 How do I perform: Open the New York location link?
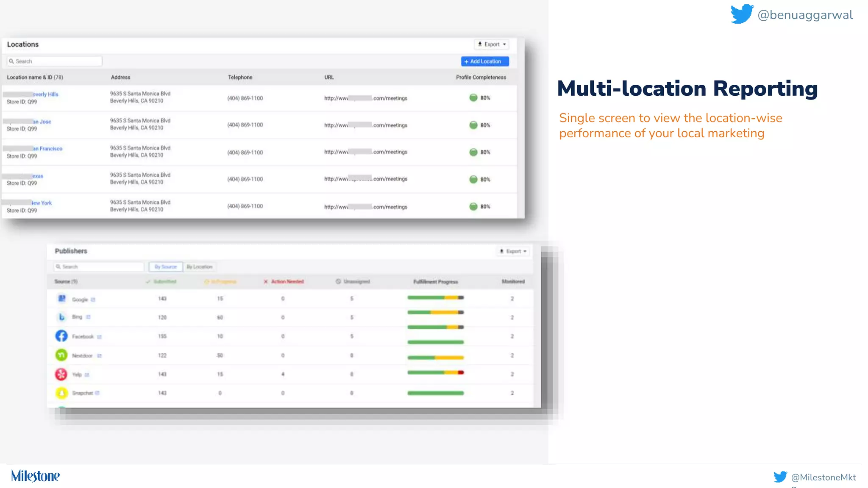(42, 203)
